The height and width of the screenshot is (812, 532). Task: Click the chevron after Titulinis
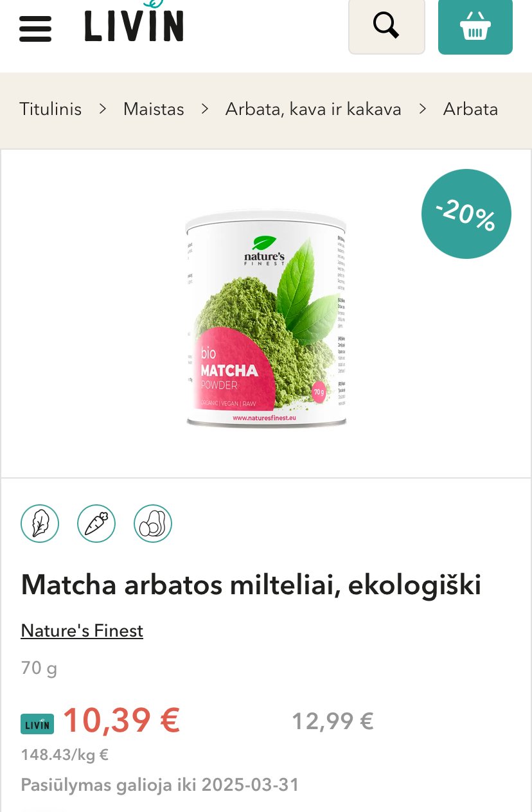click(103, 109)
